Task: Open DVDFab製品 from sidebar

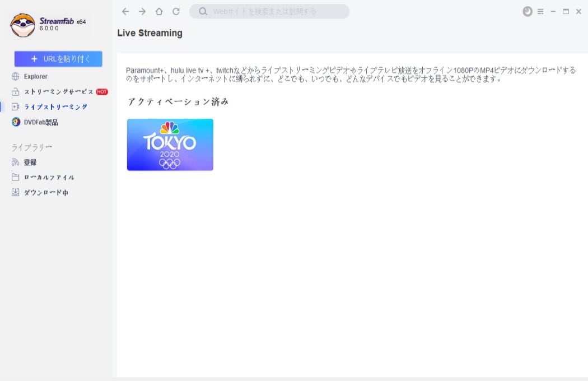Action: (40, 122)
